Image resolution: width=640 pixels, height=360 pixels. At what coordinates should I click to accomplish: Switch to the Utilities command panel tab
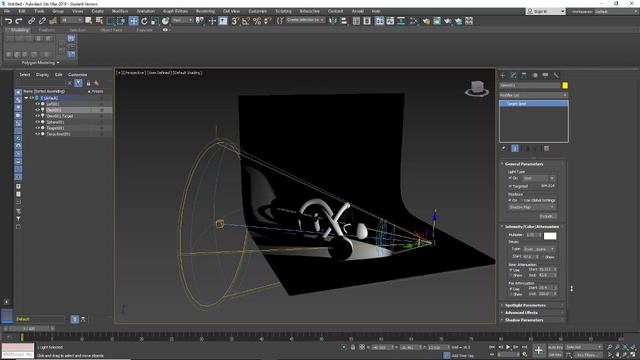click(556, 75)
